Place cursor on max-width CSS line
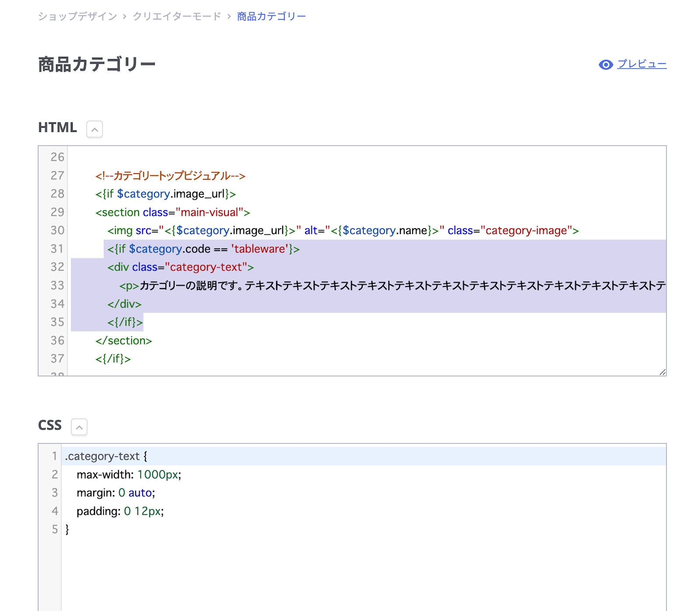700x611 pixels. (129, 475)
